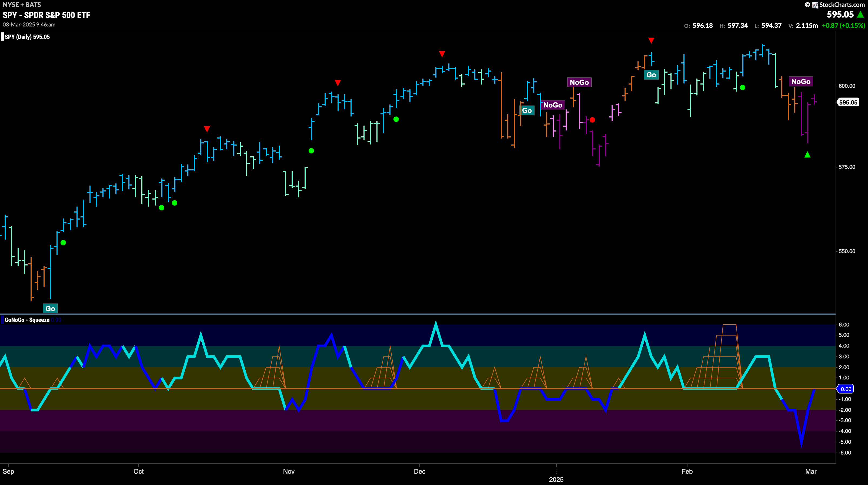This screenshot has width=868, height=485.
Task: Click the 575.00 price axis label
Action: [x=847, y=167]
